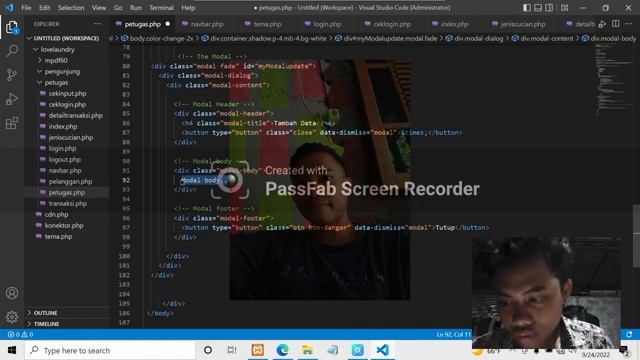640x360 pixels.
Task: Switch to jeniscucian.php tab
Action: click(x=523, y=24)
